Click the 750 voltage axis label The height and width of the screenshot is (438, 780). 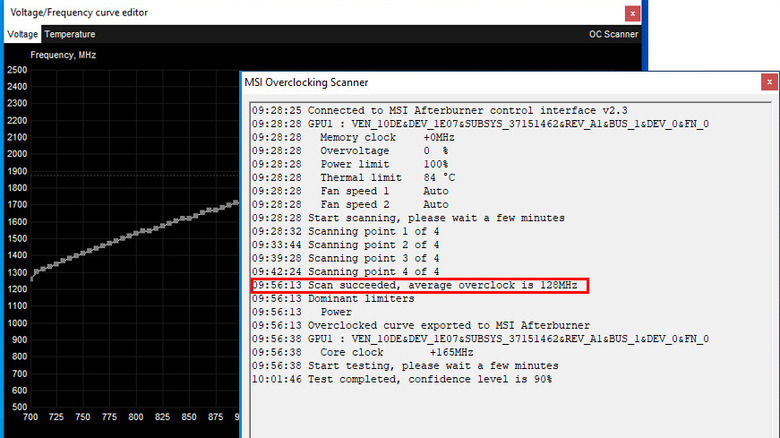[x=83, y=417]
